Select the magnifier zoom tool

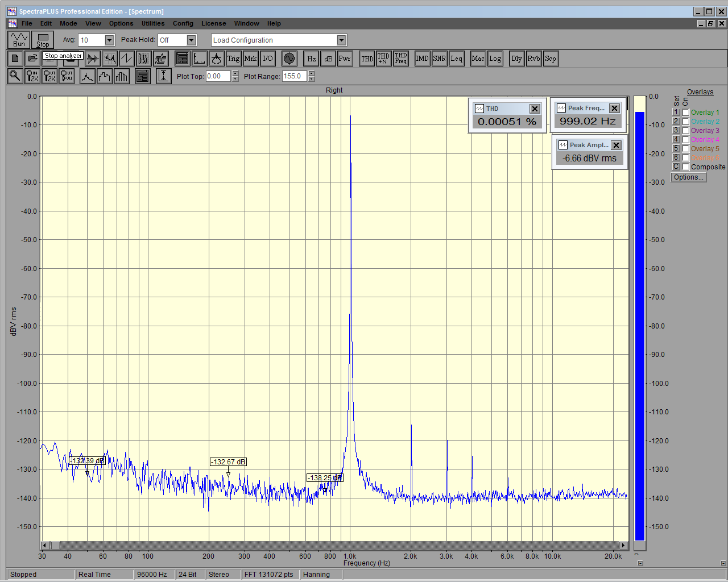(x=15, y=76)
